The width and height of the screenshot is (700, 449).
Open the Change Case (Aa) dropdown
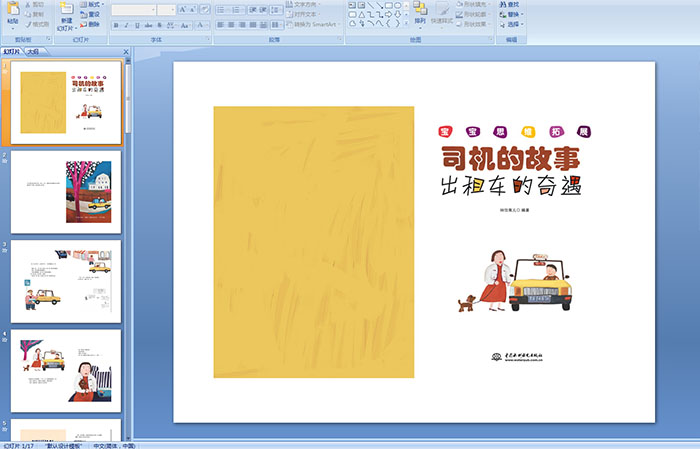[x=185, y=25]
